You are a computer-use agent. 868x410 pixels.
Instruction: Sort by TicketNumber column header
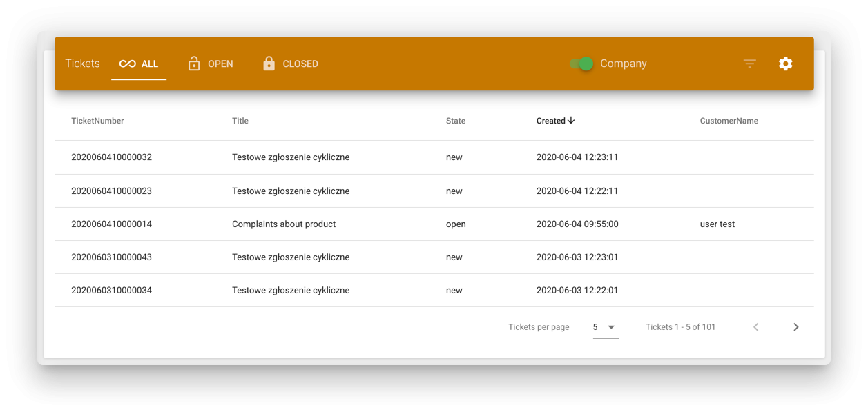[x=97, y=121]
